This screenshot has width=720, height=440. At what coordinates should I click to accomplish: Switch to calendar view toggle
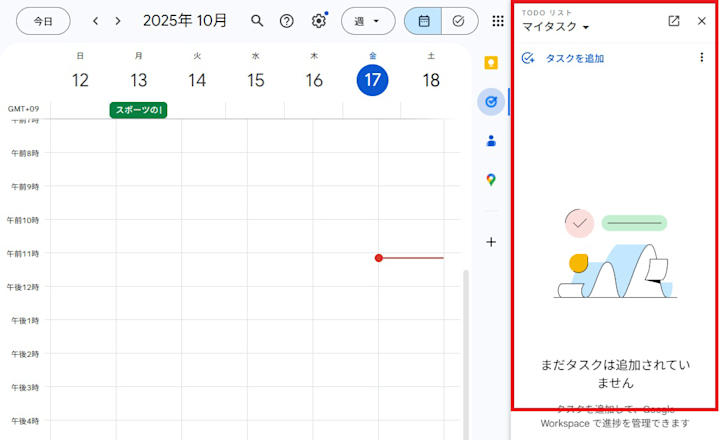pyautogui.click(x=423, y=21)
